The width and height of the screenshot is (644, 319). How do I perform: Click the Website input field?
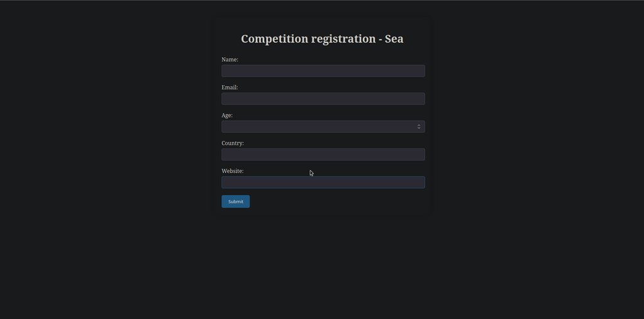[323, 182]
